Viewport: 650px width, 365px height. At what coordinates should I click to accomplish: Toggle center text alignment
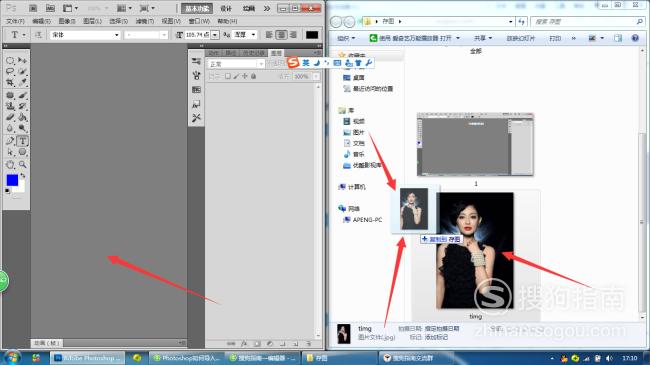pyautogui.click(x=281, y=35)
